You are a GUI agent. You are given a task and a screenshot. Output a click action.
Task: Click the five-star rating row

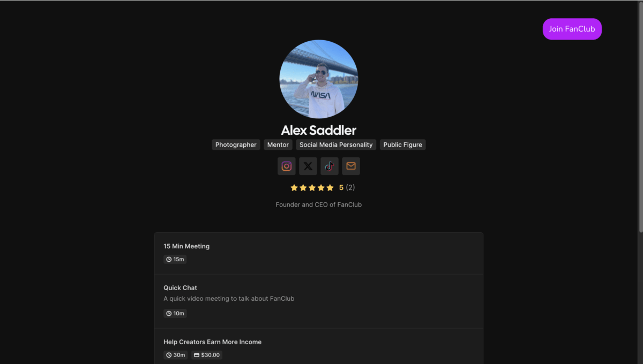323,188
